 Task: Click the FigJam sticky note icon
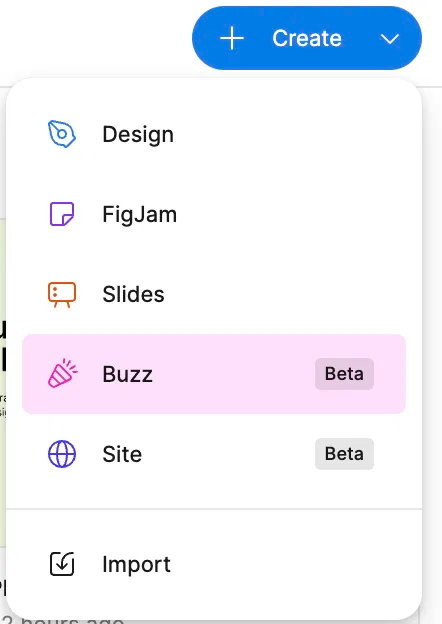(62, 214)
